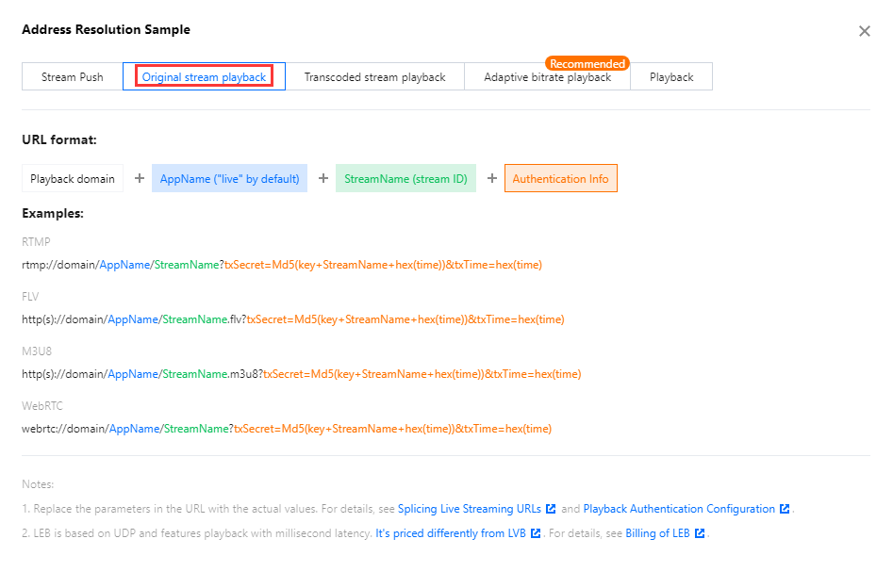Open the Playback tab
The height and width of the screenshot is (588, 893).
point(671,77)
